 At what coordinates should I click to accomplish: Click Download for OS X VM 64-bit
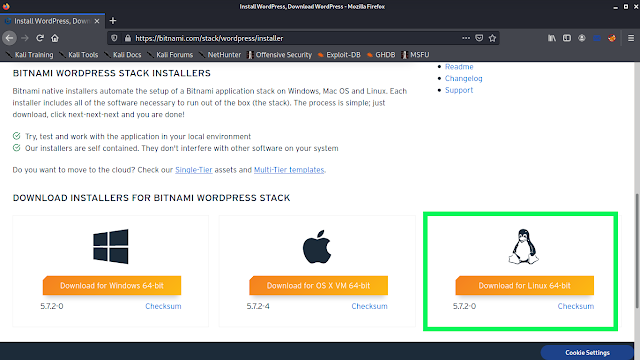(x=318, y=285)
